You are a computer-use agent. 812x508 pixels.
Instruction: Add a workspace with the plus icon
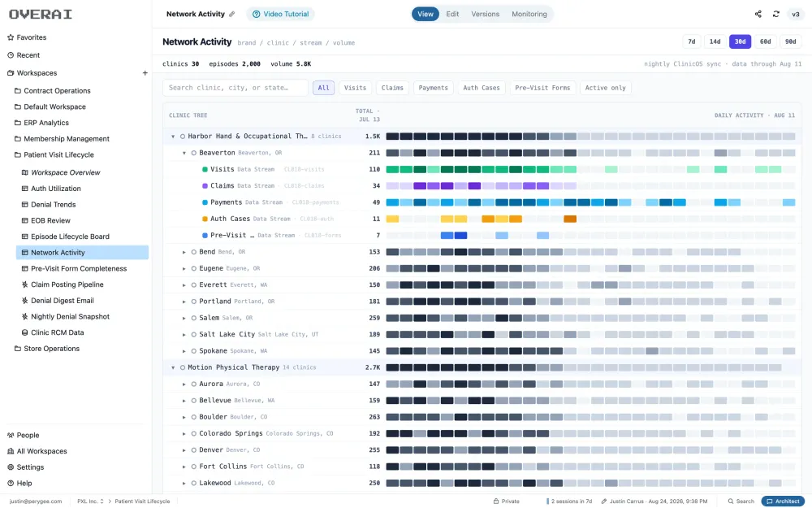coord(145,73)
